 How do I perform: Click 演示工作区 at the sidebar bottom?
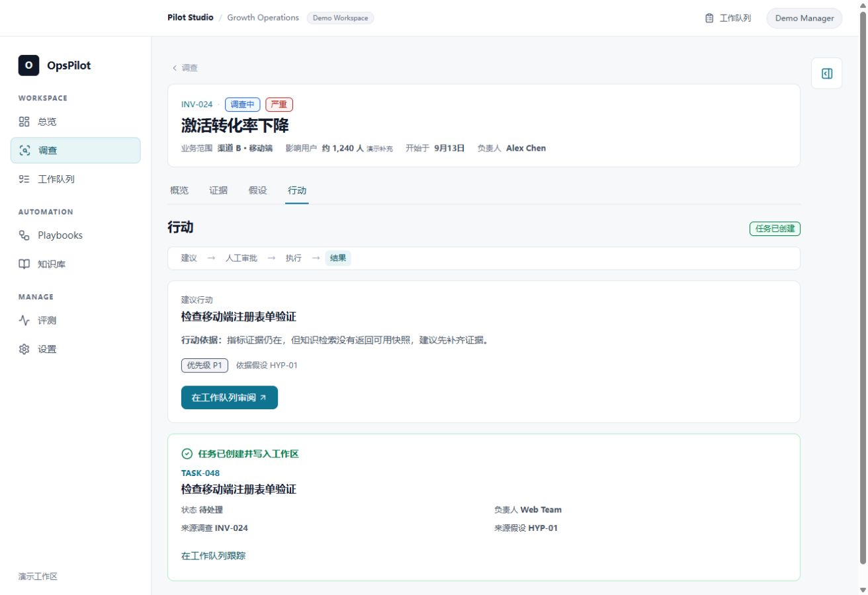point(38,576)
